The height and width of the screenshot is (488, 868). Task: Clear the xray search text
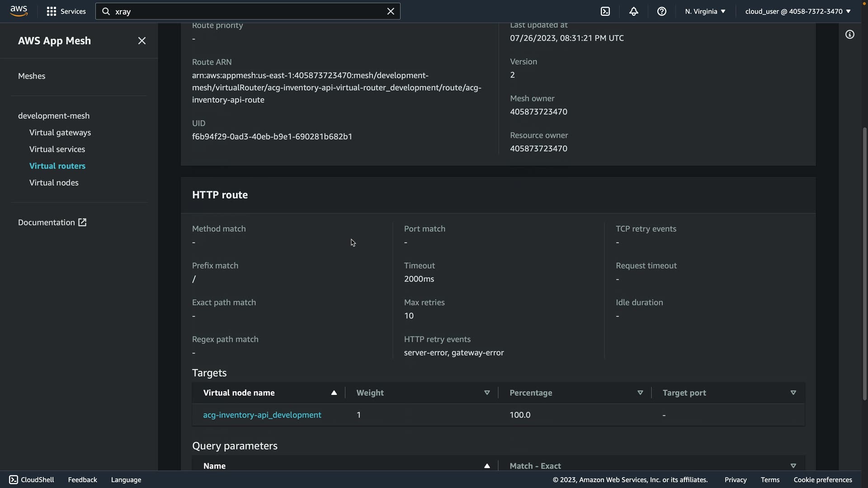click(391, 11)
